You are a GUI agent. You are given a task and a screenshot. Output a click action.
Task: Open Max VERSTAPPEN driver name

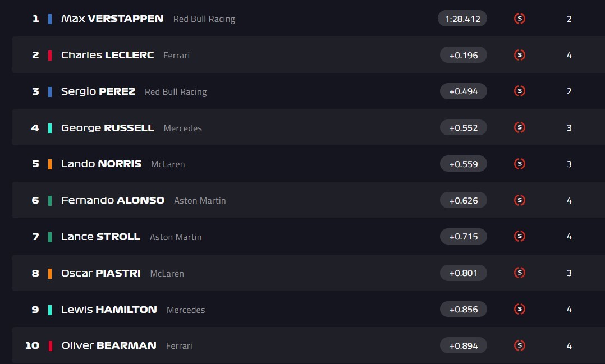click(x=112, y=19)
